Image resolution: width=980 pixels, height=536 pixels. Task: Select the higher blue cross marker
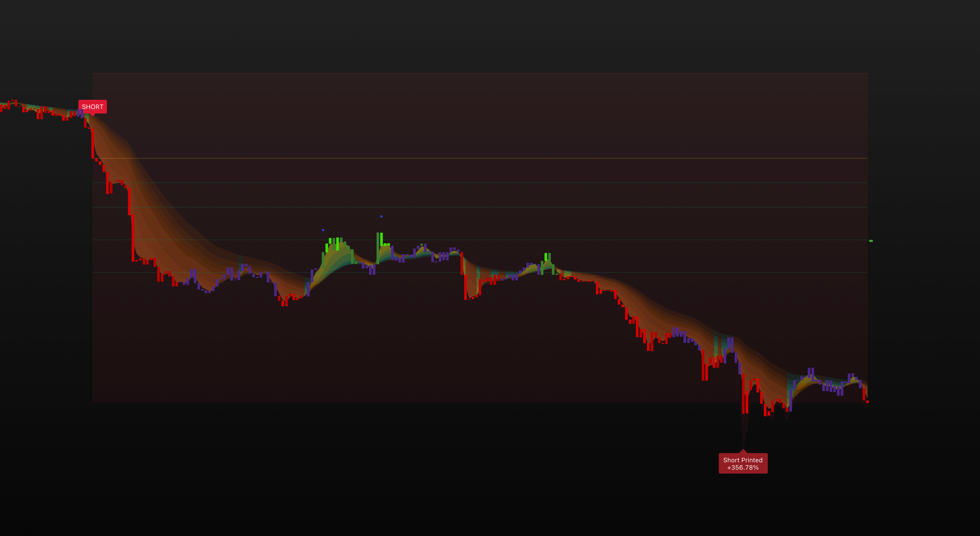(381, 216)
